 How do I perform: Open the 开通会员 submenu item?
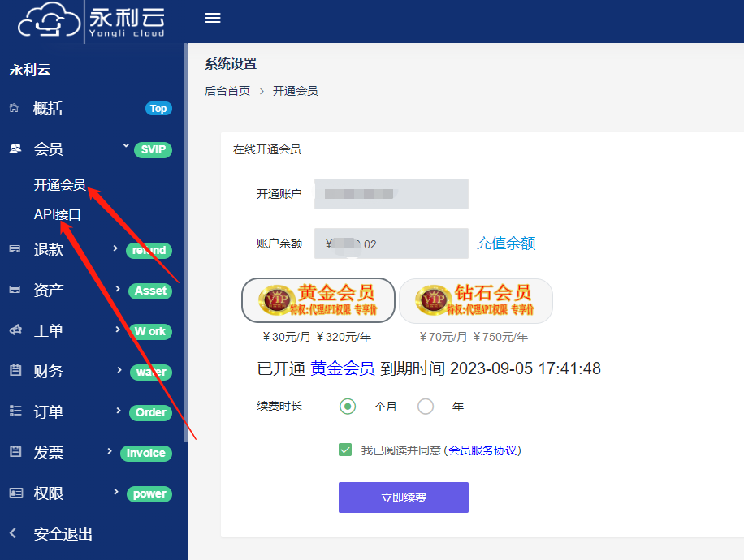[59, 185]
